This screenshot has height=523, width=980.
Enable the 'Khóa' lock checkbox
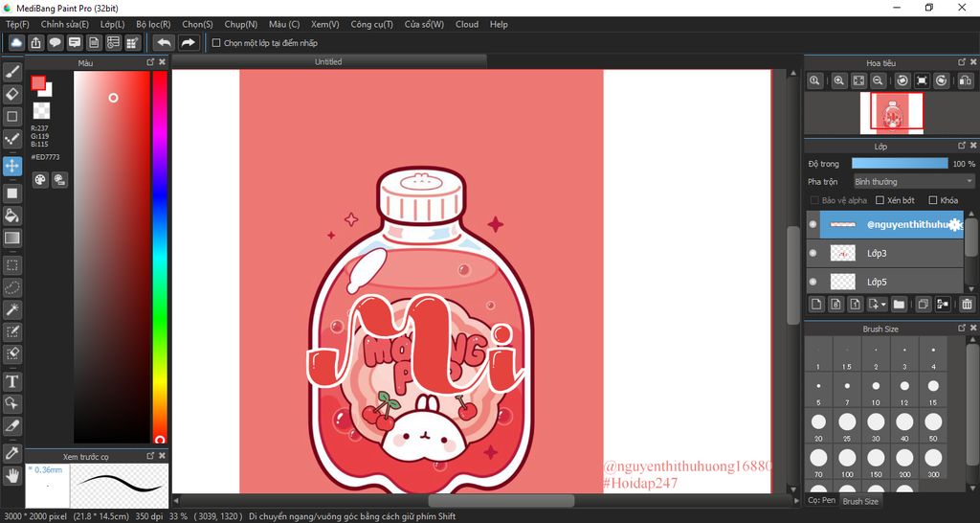point(932,200)
